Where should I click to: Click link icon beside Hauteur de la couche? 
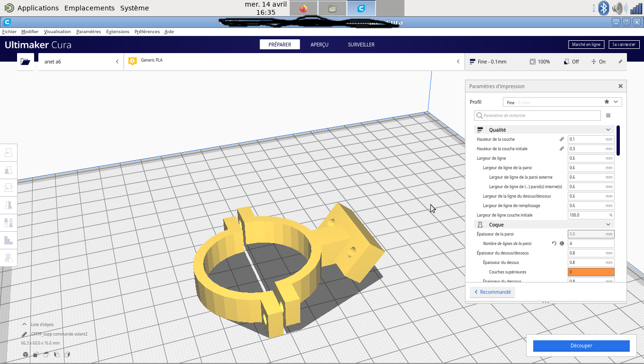pos(562,139)
